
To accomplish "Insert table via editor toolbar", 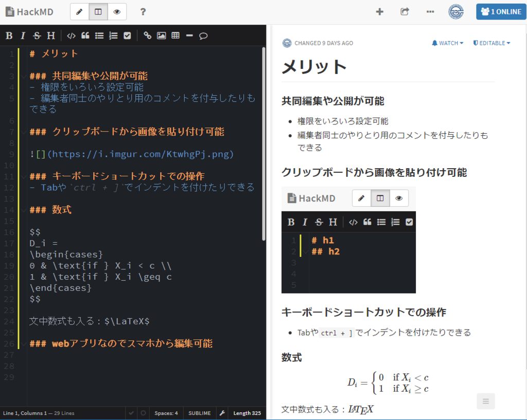I will pos(175,35).
